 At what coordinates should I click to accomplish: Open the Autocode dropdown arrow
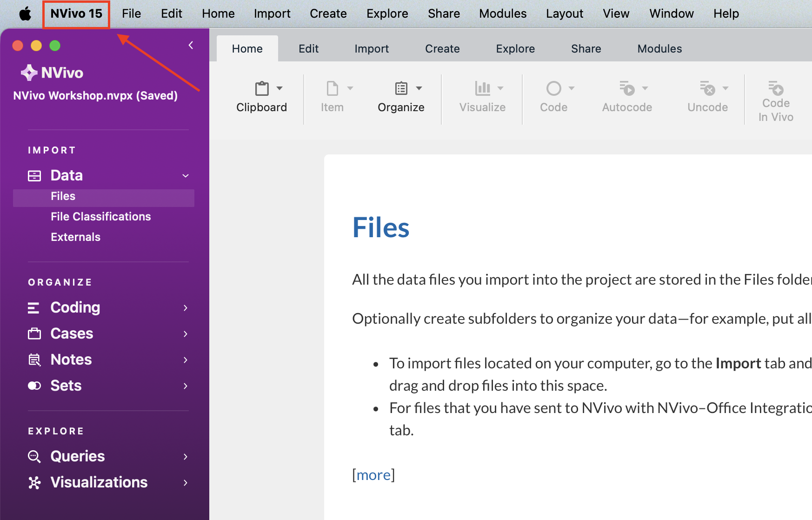click(x=645, y=88)
